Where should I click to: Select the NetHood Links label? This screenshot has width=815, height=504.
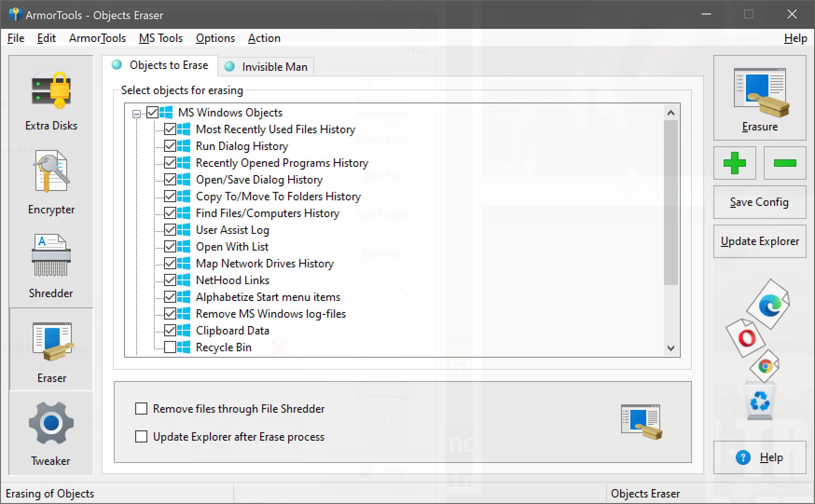tap(233, 280)
